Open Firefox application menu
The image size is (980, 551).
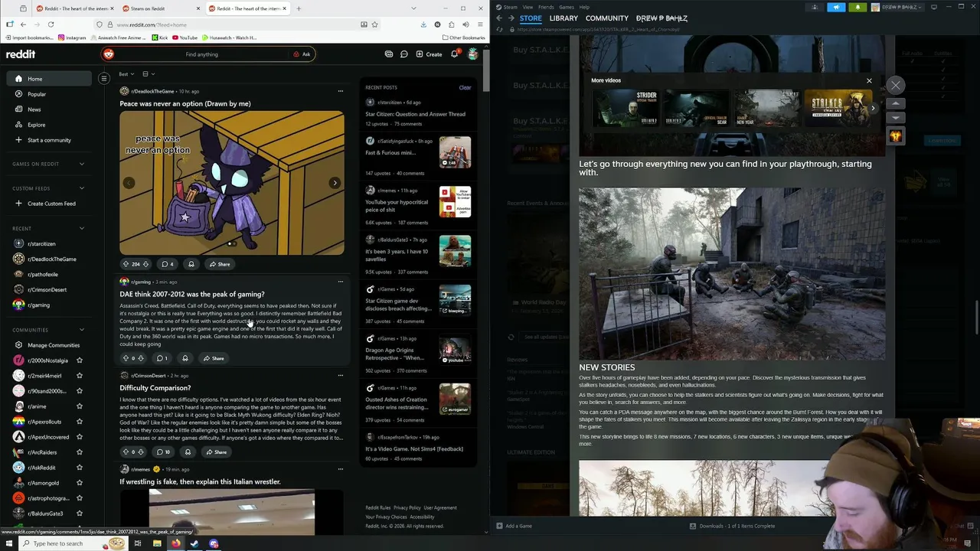tap(479, 24)
